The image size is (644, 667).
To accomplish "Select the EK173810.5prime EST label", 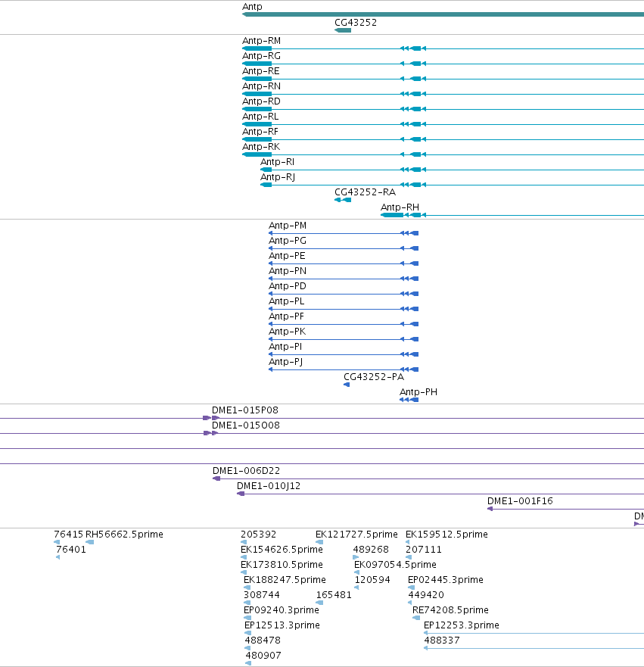I will (x=282, y=565).
